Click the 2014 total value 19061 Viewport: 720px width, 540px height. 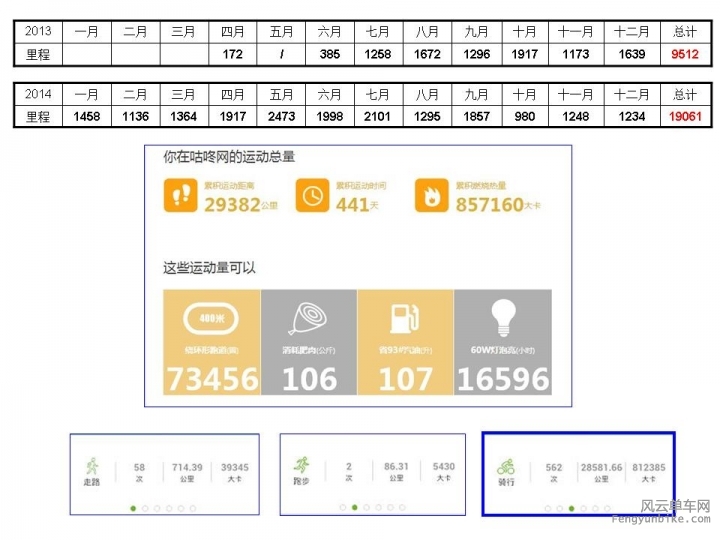click(685, 117)
